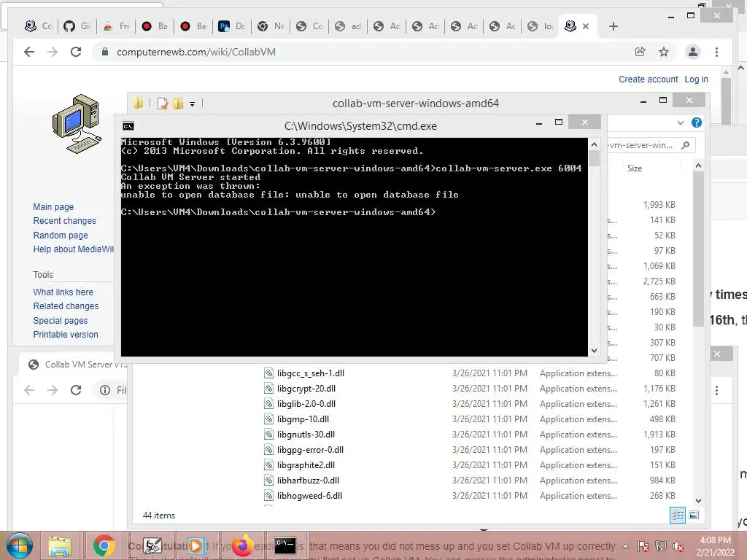Switch to the 'Ne' tab
The height and width of the screenshot is (560, 747).
(271, 26)
